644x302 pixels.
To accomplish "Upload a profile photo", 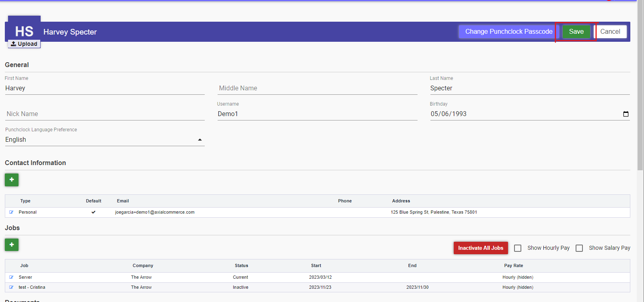I will 24,44.
